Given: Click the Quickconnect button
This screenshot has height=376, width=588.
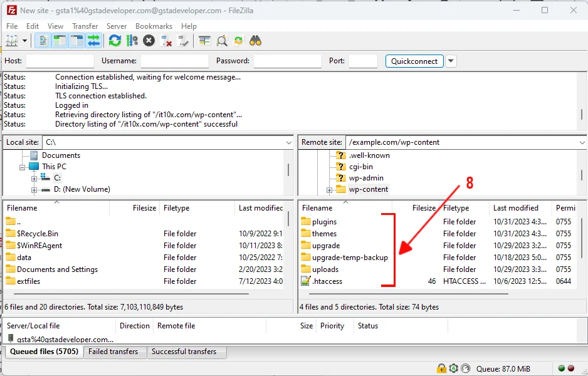Looking at the screenshot, I should point(414,61).
